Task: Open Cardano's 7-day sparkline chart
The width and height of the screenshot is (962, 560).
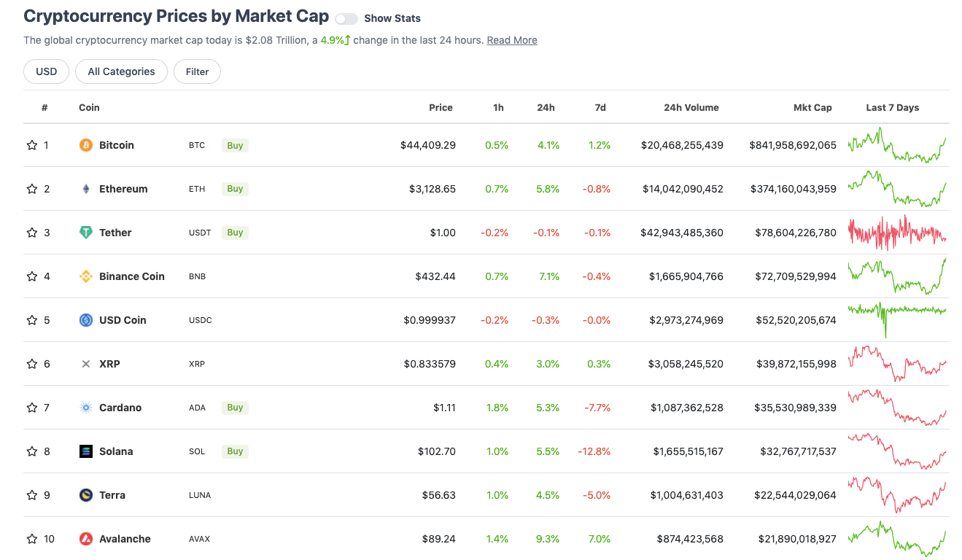Action: click(x=897, y=408)
